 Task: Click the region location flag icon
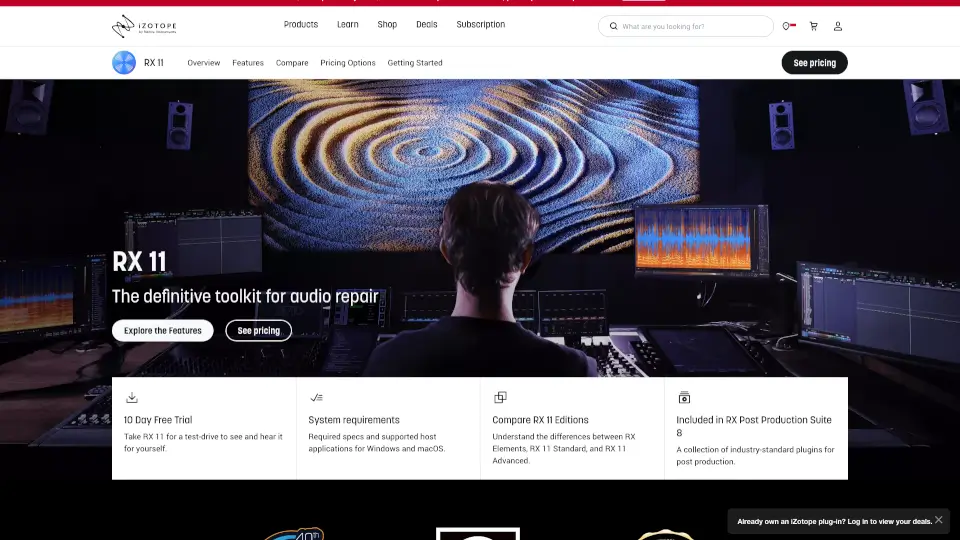pyautogui.click(x=788, y=27)
